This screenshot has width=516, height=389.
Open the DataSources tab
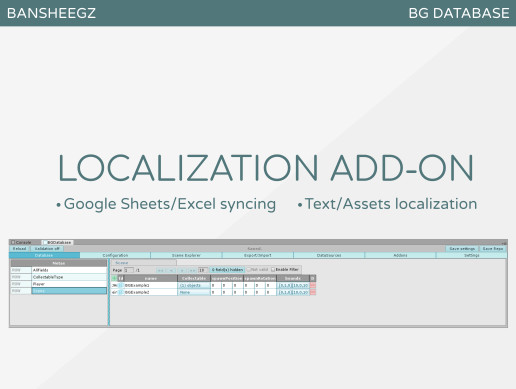(329, 255)
